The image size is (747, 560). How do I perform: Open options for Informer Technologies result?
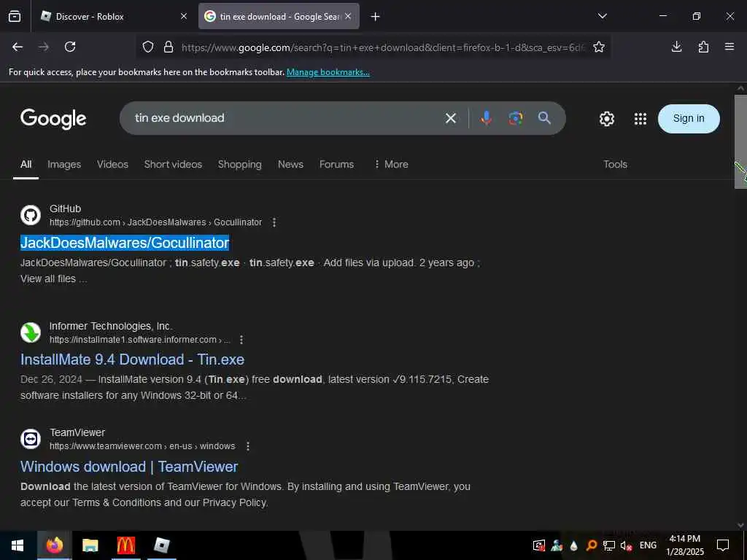[241, 340]
